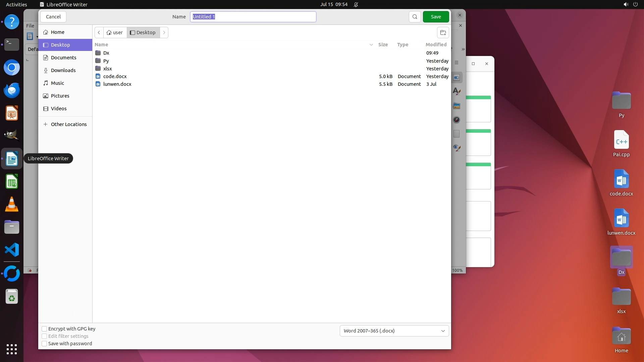Open Visual Studio Code from dock
This screenshot has height=362, width=644.
(x=12, y=250)
